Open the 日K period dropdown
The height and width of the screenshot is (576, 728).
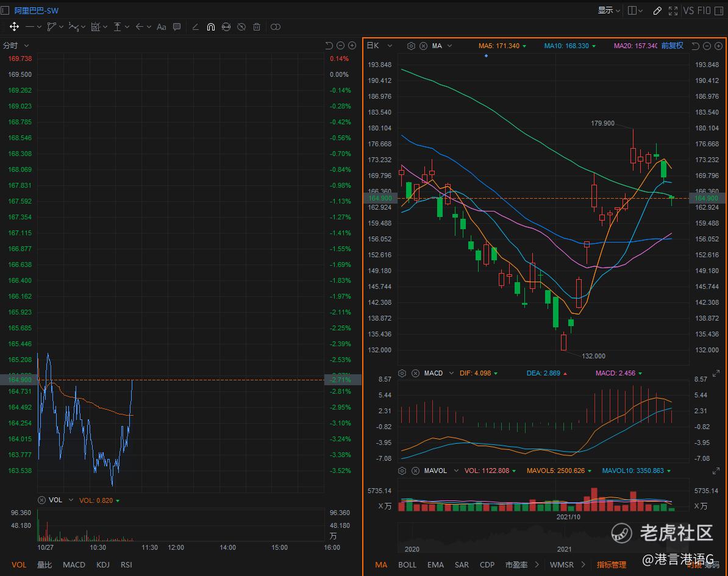click(379, 46)
